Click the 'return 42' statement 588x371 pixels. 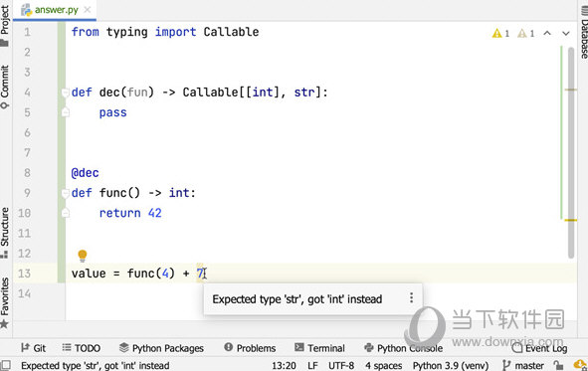130,213
